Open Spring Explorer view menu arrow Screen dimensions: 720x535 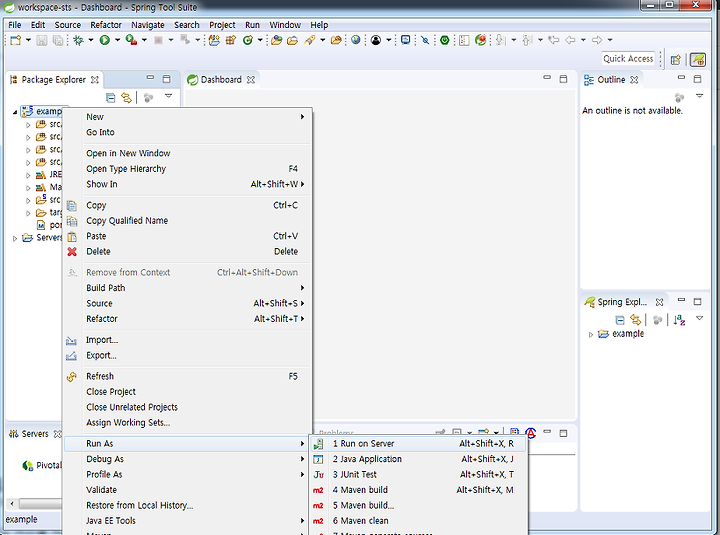point(699,318)
